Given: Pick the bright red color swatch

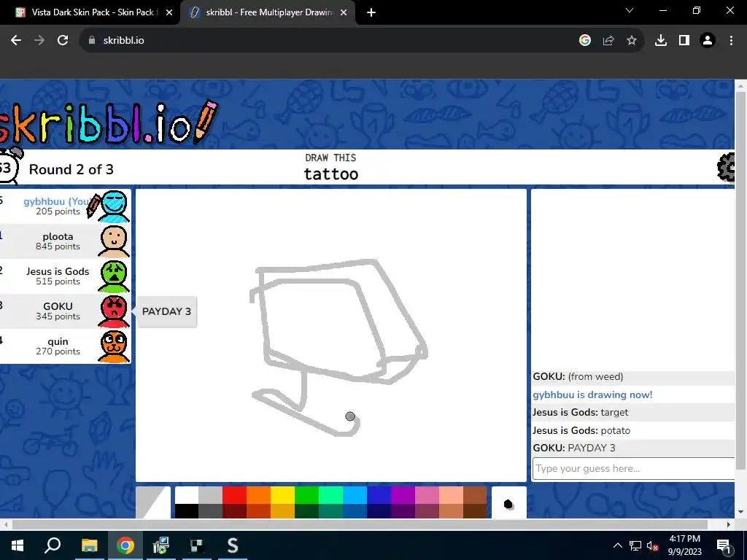Looking at the screenshot, I should click(234, 495).
